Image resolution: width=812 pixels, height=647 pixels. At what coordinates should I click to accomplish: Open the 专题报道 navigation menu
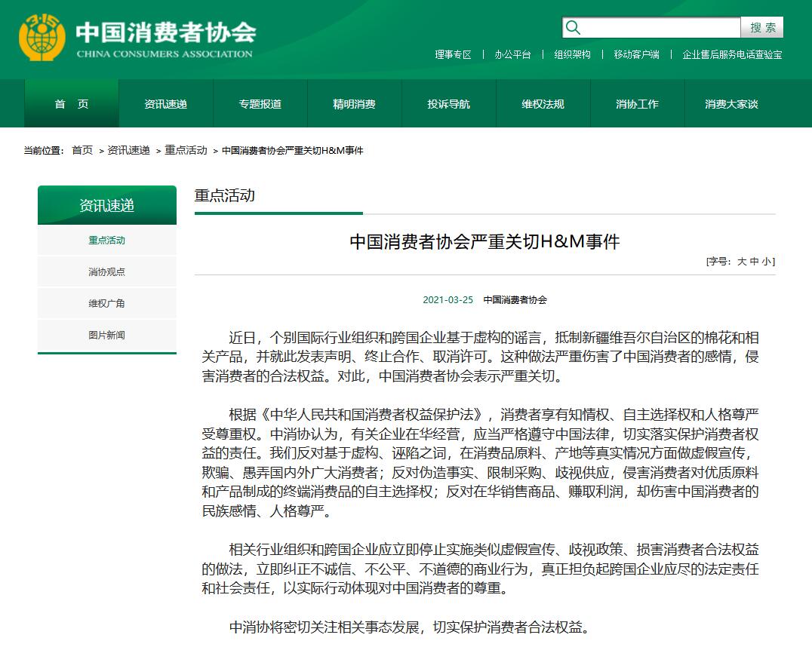tap(260, 104)
